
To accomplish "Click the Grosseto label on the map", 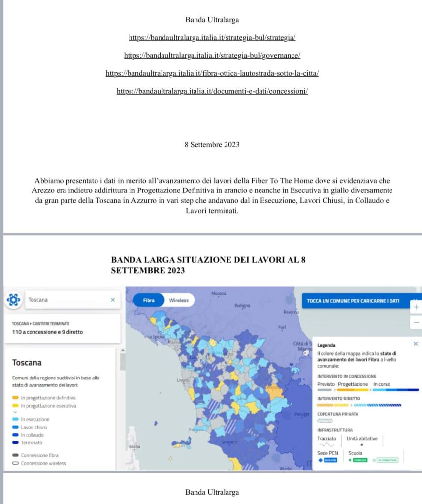I will coord(229,442).
